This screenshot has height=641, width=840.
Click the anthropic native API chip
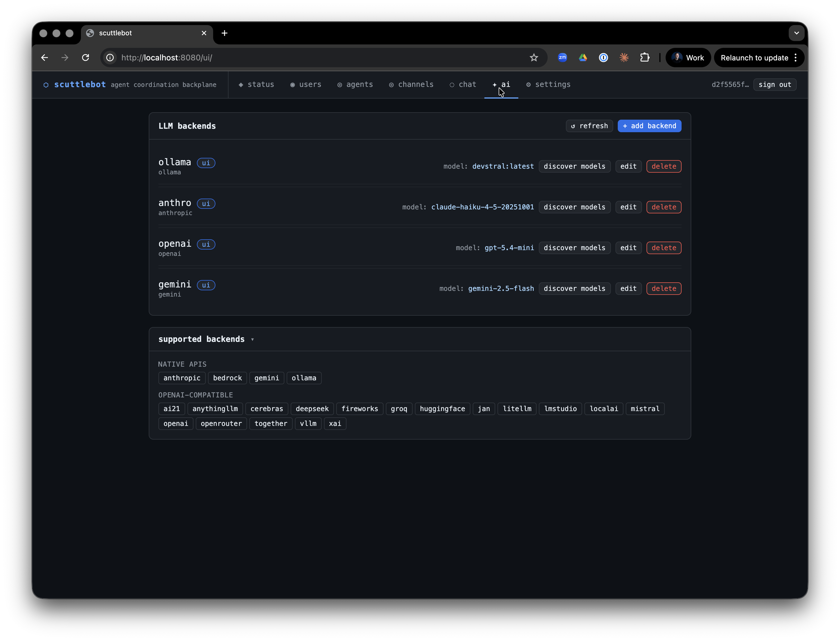(182, 378)
